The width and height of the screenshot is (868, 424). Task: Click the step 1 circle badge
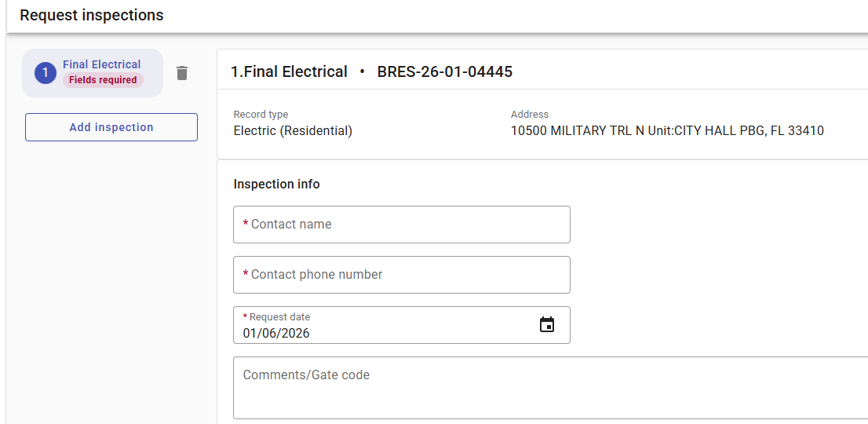(x=46, y=73)
